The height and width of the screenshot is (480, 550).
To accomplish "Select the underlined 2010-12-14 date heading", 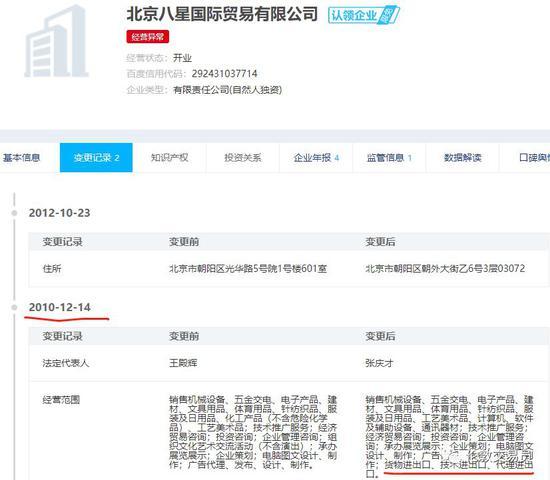I will click(60, 307).
